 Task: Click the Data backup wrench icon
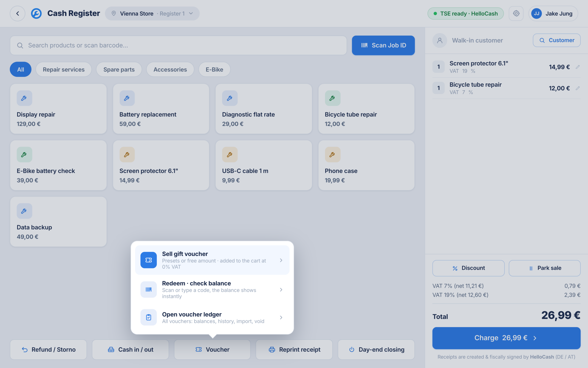tap(24, 211)
